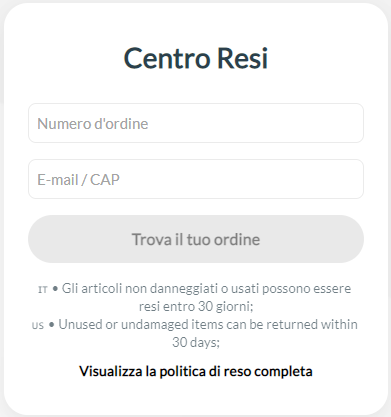Image resolution: width=391 pixels, height=417 pixels.
Task: Click the text 30 days
Action: tap(196, 342)
